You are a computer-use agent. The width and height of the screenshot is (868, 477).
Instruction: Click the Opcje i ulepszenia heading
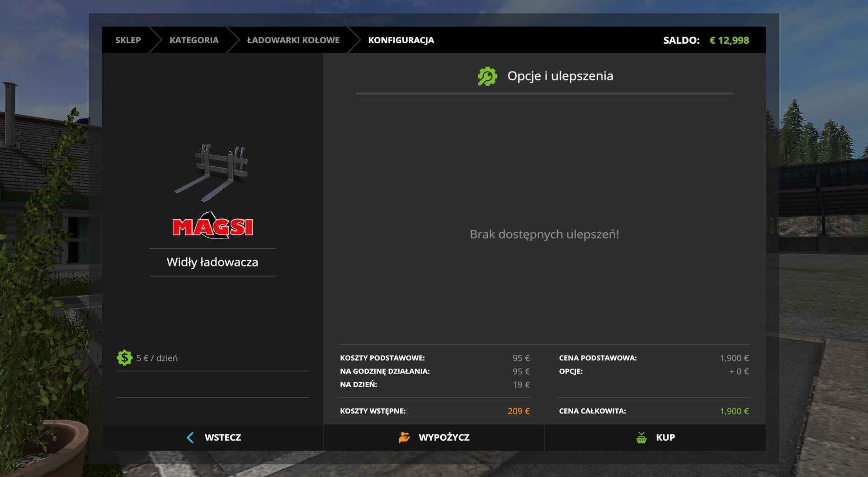tap(560, 76)
